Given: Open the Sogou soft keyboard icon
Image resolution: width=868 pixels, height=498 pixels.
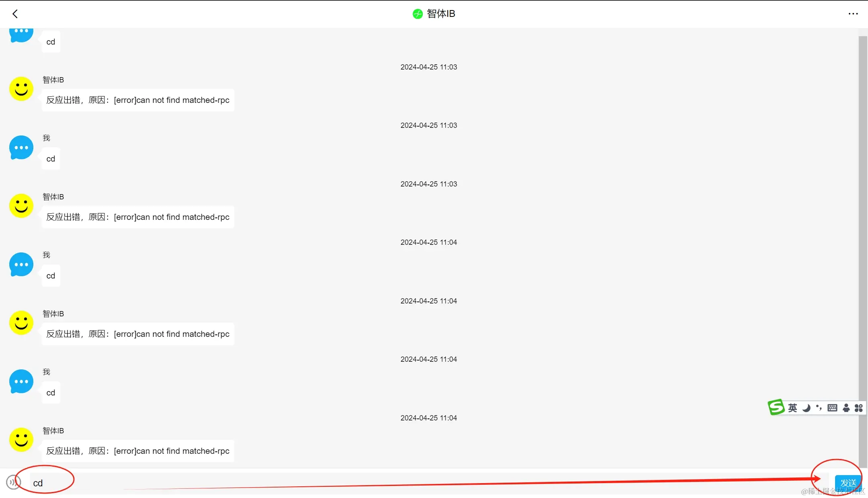Looking at the screenshot, I should 832,408.
